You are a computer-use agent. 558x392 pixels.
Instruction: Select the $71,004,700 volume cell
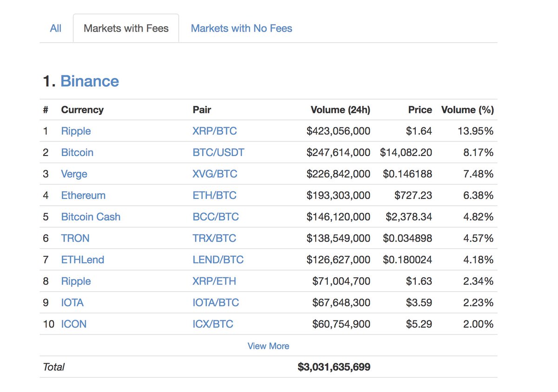click(341, 281)
